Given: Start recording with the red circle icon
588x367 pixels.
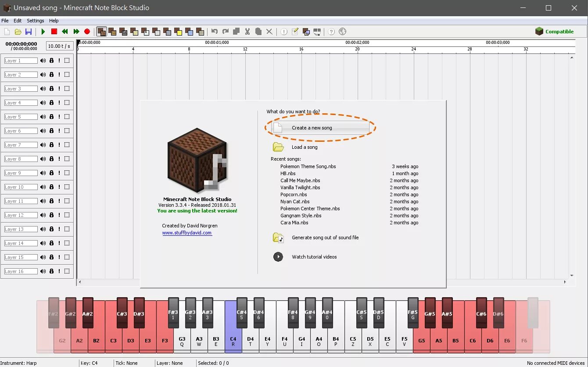Looking at the screenshot, I should [87, 32].
